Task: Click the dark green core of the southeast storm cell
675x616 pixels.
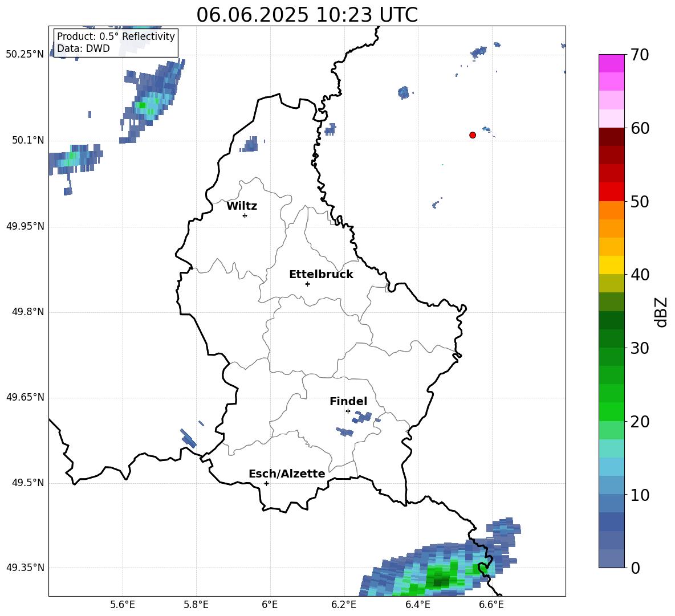Action: [438, 582]
